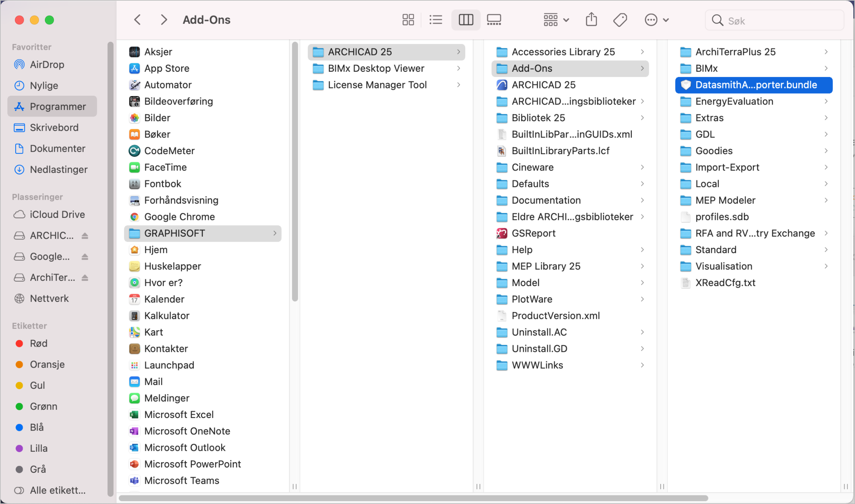Eject the ArchiTer... volume
The width and height of the screenshot is (855, 504).
pyautogui.click(x=85, y=277)
